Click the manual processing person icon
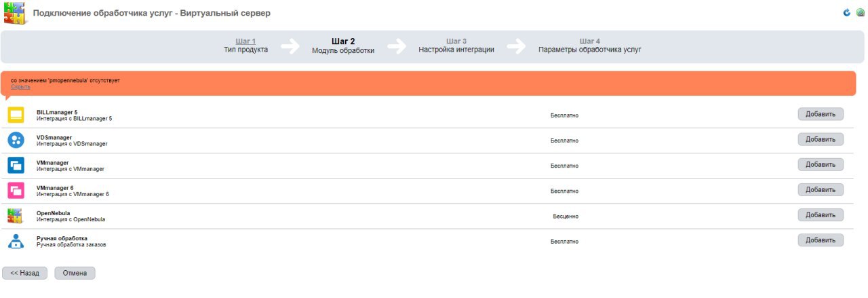This screenshot has height=298, width=868. 16,241
